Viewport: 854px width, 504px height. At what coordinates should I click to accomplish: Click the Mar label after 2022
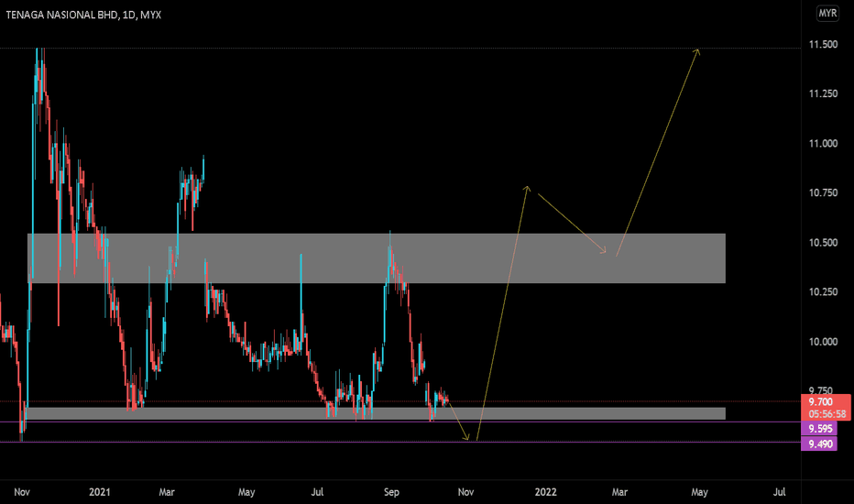coord(619,492)
